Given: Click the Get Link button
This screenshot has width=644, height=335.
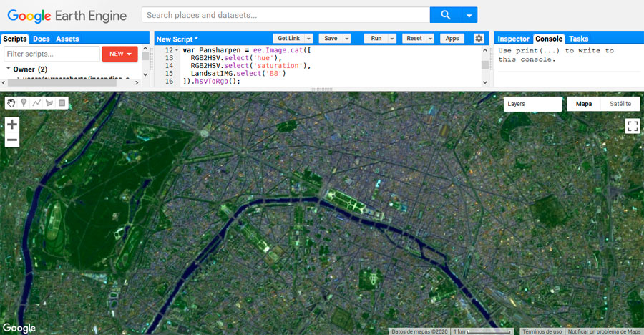Looking at the screenshot, I should coord(289,38).
